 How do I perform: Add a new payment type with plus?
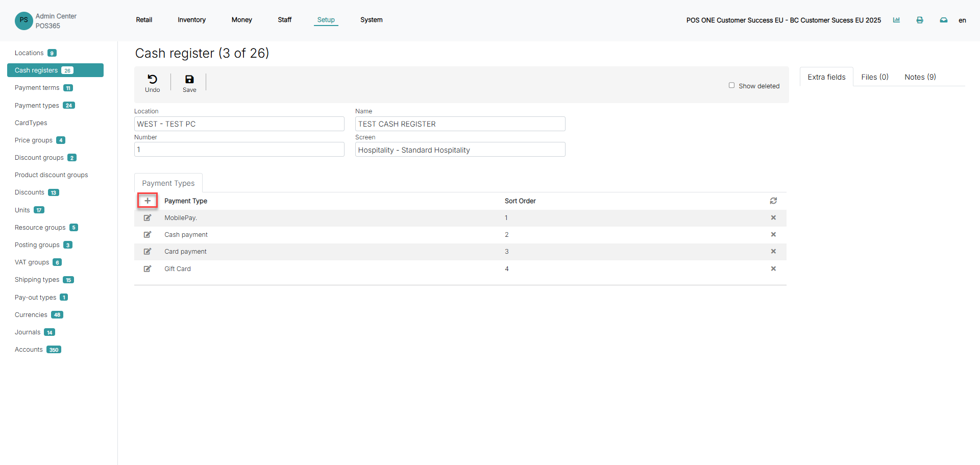click(x=148, y=201)
